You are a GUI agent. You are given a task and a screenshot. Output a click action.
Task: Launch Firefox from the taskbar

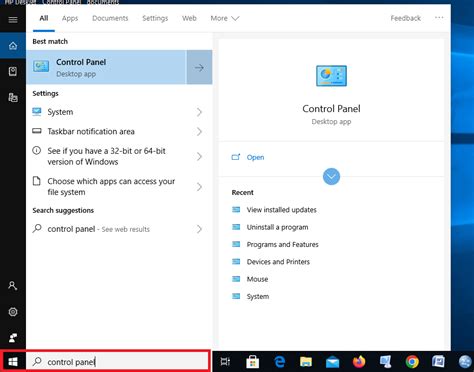click(x=359, y=362)
